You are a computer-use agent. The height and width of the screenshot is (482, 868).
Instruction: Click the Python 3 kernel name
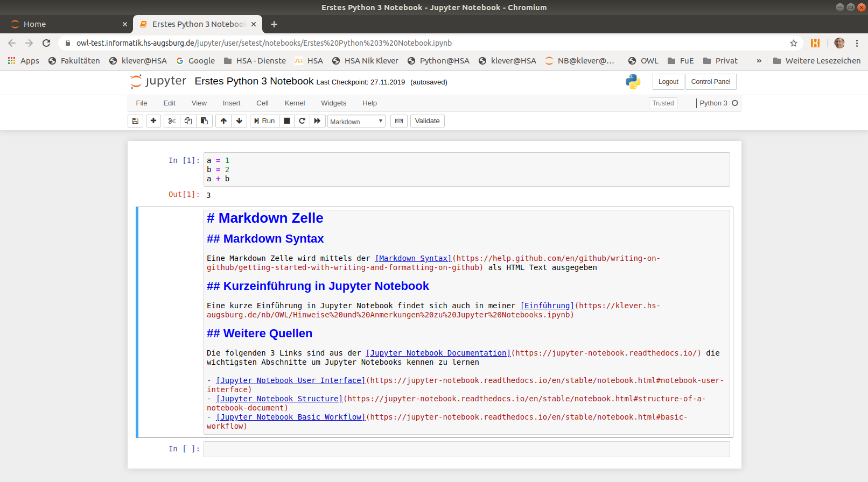713,103
